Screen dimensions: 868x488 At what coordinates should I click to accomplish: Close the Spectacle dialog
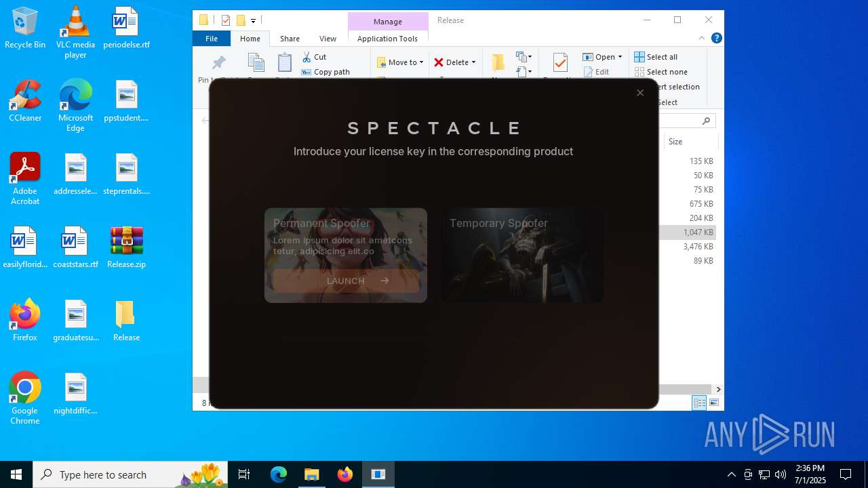(x=640, y=93)
